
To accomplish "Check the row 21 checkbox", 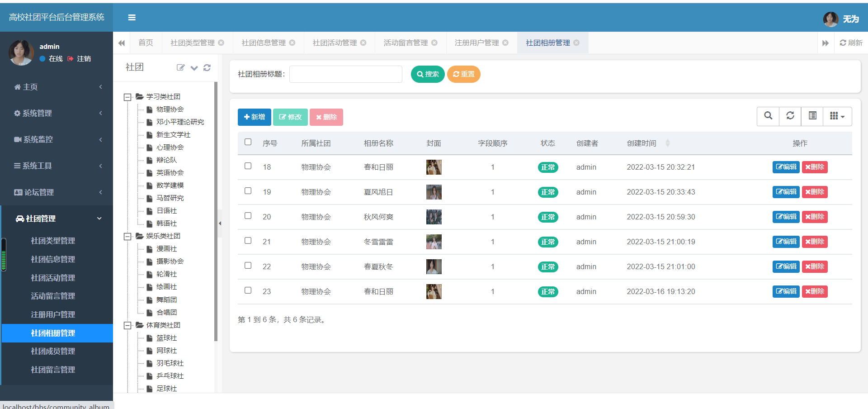I will pos(248,241).
